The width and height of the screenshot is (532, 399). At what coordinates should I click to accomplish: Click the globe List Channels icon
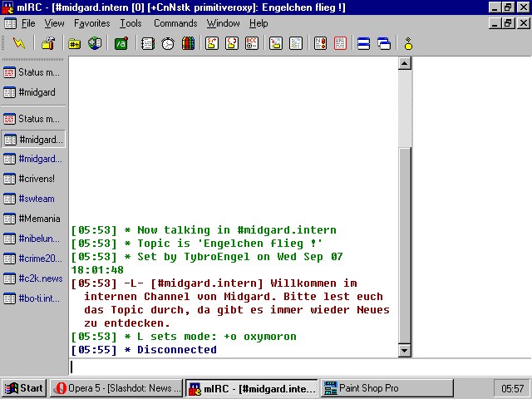[95, 43]
